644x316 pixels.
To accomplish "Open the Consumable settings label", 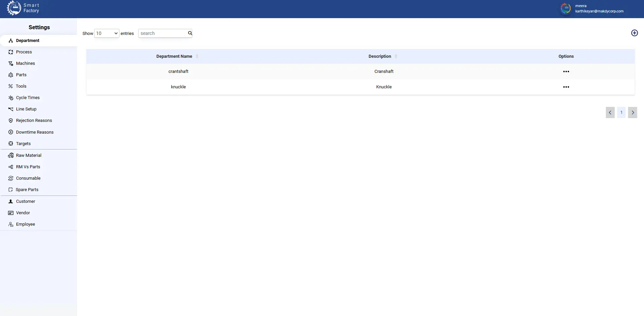I will (x=28, y=178).
